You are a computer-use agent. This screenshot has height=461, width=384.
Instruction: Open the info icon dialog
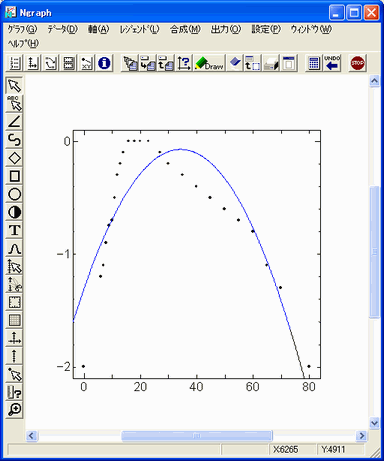point(104,63)
